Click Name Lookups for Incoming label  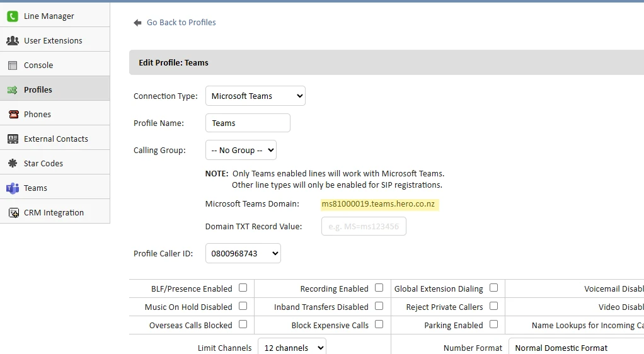pyautogui.click(x=588, y=325)
